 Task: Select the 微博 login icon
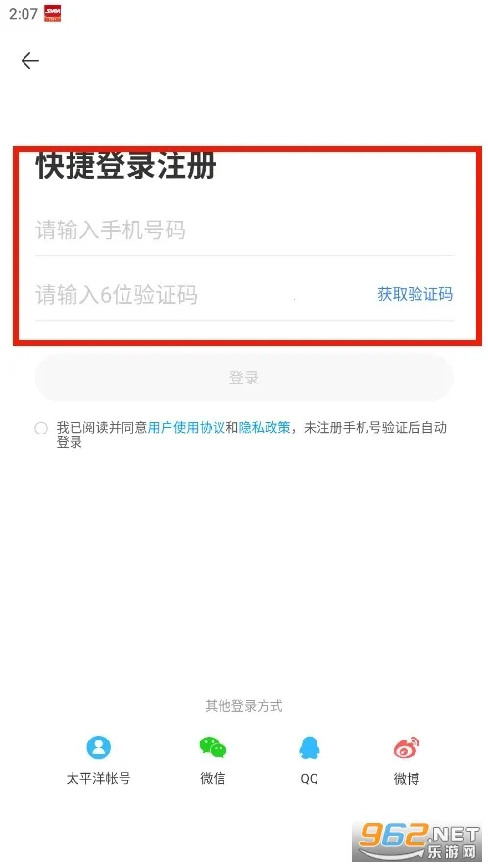click(407, 747)
